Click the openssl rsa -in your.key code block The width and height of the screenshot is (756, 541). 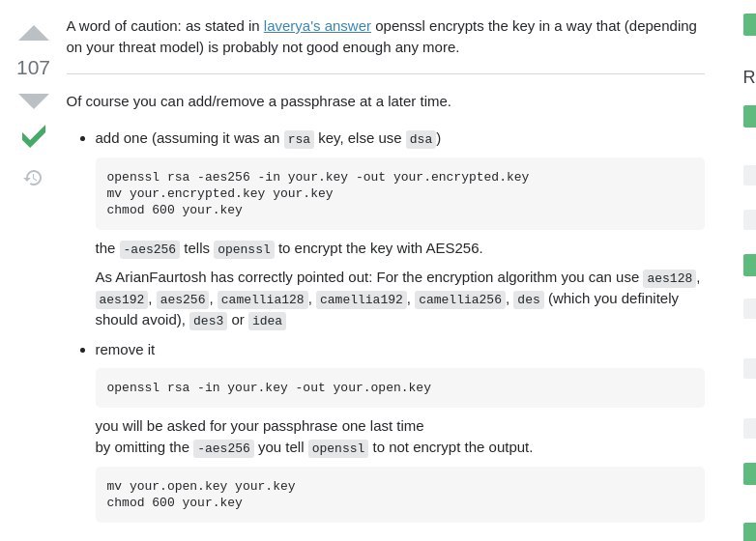399,387
